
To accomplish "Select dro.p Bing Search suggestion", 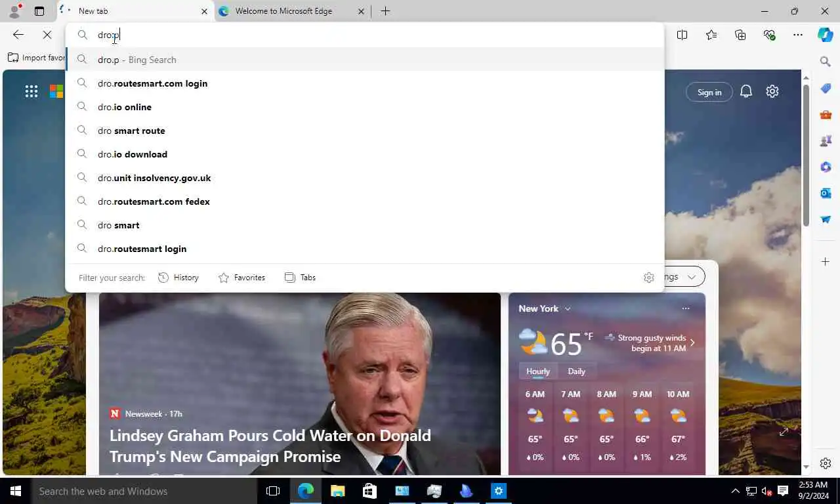I will click(x=365, y=60).
